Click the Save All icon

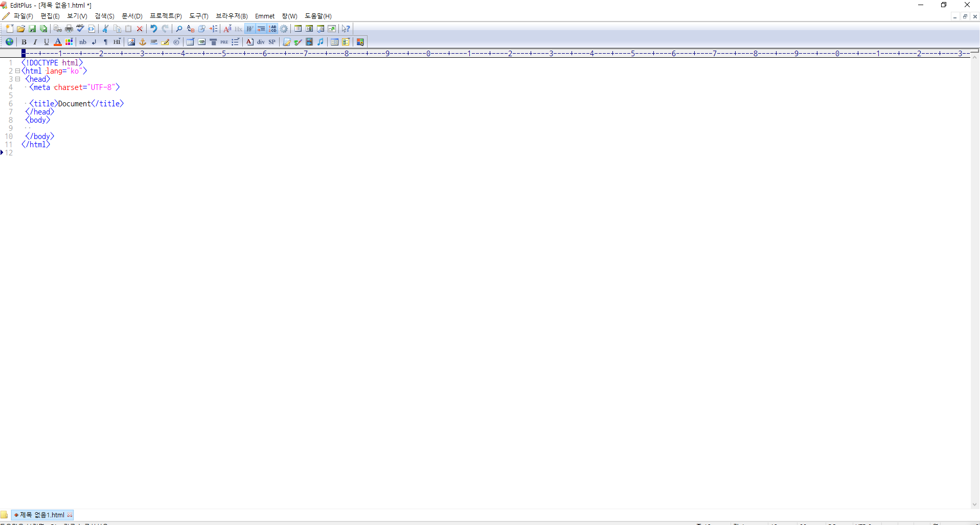click(x=43, y=29)
